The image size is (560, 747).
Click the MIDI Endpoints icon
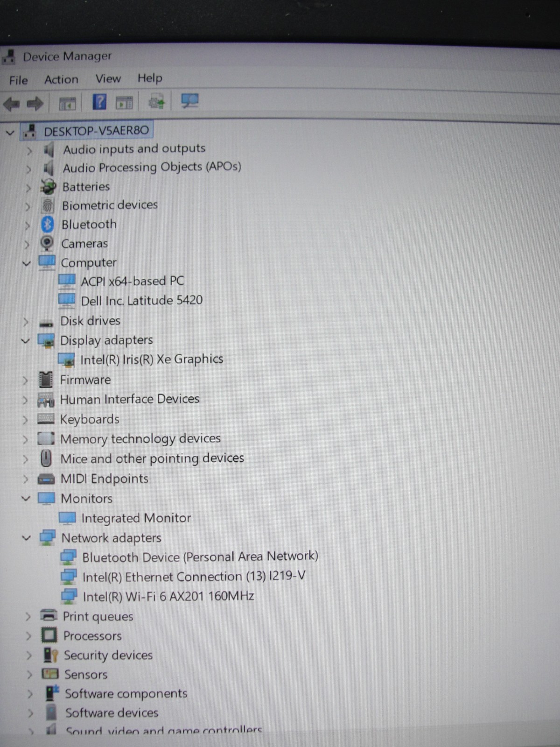tap(46, 479)
